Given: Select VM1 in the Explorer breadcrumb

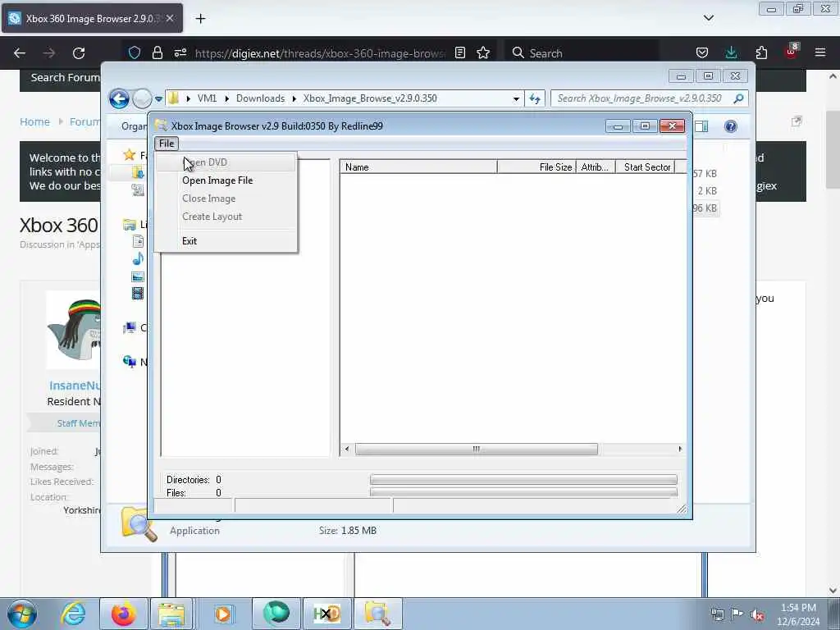Looking at the screenshot, I should coord(207,98).
